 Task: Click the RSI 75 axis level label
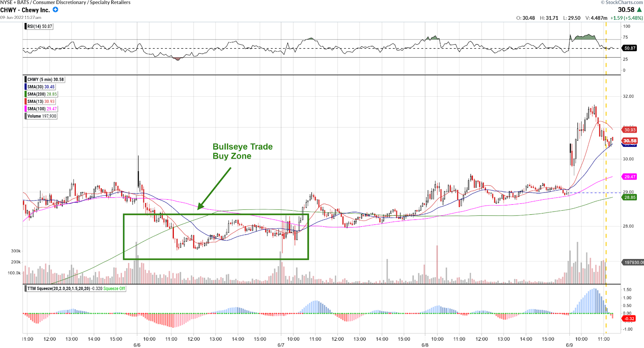[x=625, y=37]
